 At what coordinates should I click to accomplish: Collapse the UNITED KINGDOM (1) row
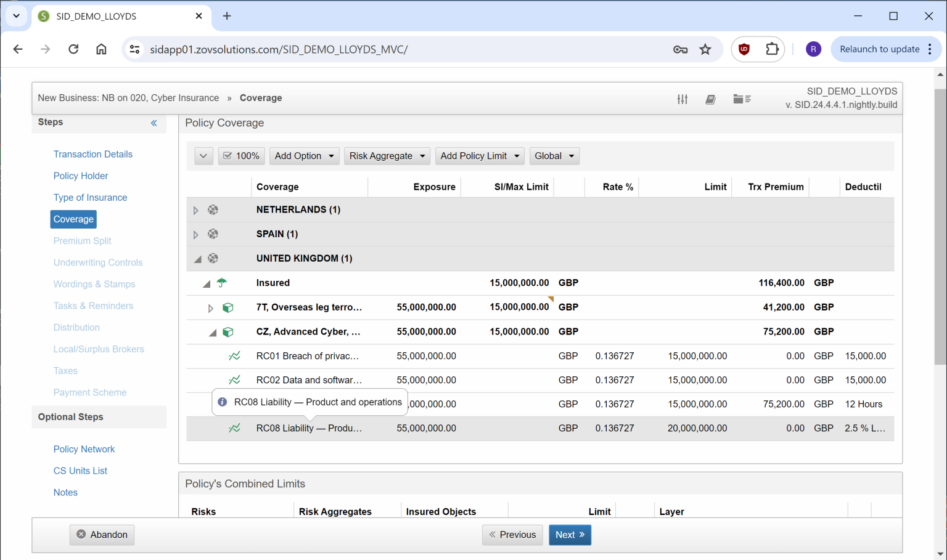pos(197,259)
